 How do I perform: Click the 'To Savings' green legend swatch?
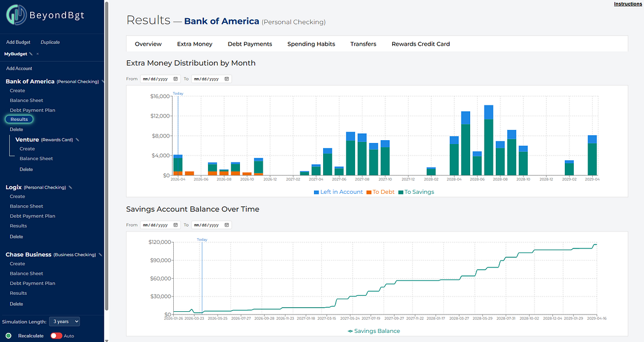point(401,192)
